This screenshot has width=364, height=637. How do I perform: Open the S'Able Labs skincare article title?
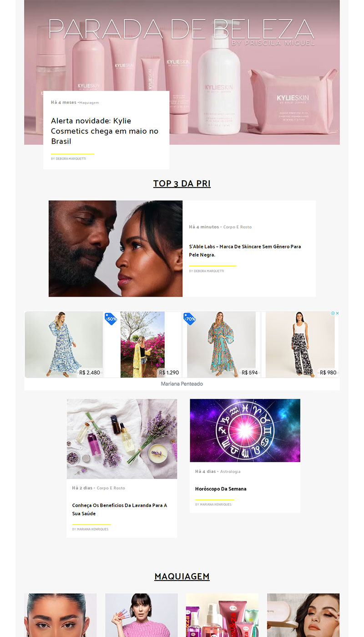(245, 251)
